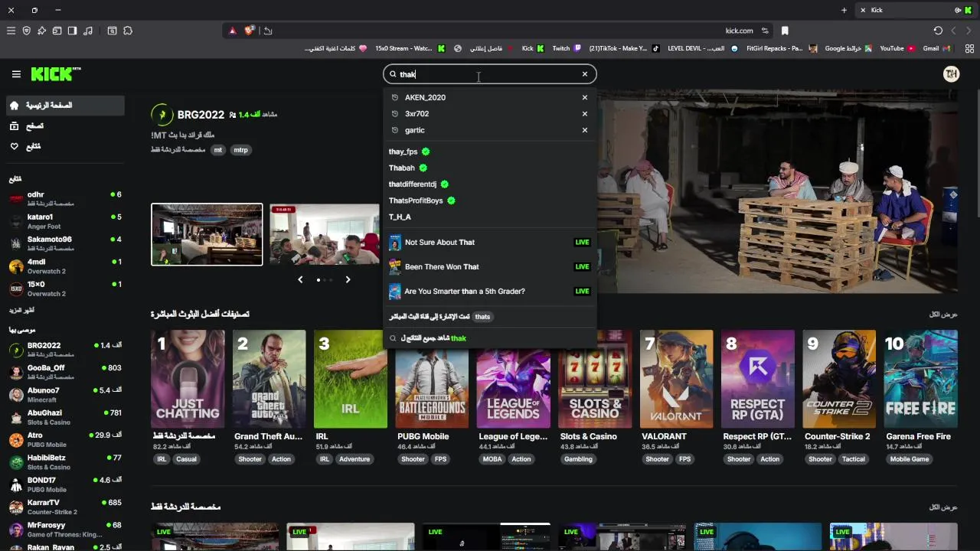The width and height of the screenshot is (980, 551).
Task: Open 4mdl channel in the sidebar
Action: [65, 266]
